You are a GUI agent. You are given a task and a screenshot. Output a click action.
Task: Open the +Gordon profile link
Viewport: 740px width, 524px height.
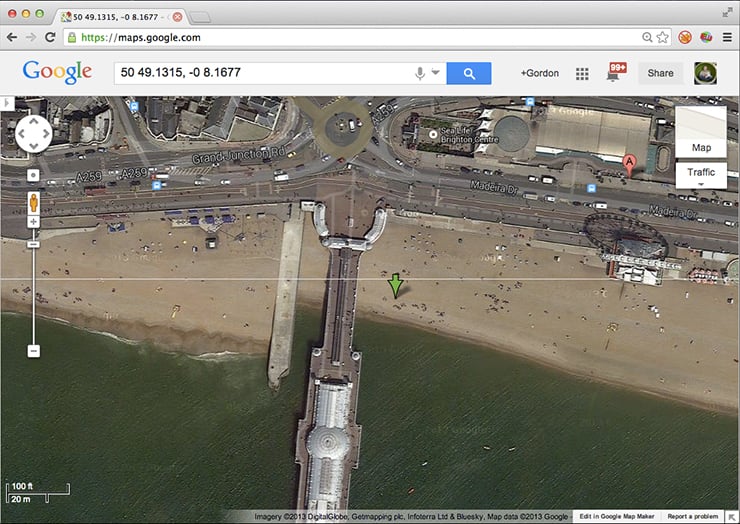point(540,74)
